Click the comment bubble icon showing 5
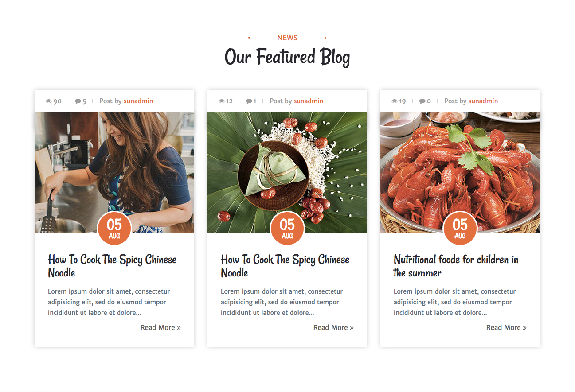The image size is (575, 392). pyautogui.click(x=78, y=101)
